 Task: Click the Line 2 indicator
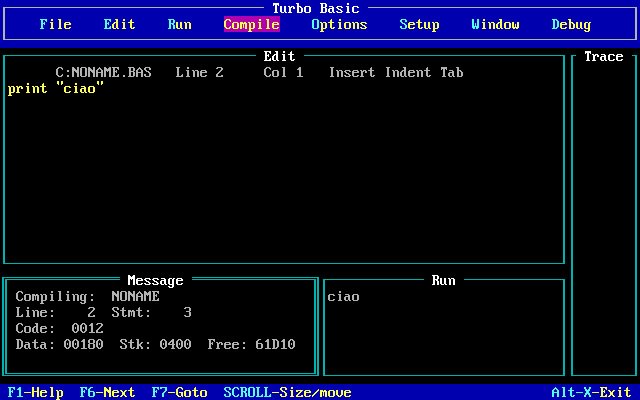pyautogui.click(x=200, y=73)
